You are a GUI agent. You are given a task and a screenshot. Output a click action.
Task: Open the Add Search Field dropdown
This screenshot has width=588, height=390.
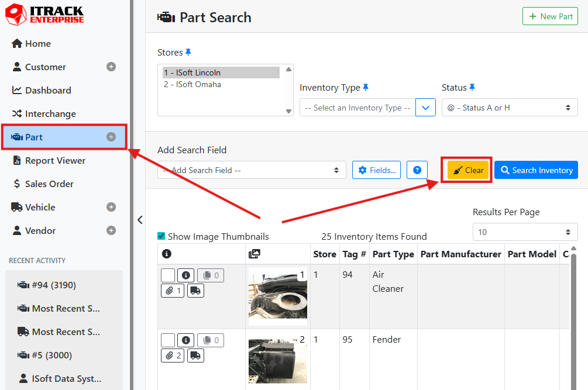(x=252, y=170)
